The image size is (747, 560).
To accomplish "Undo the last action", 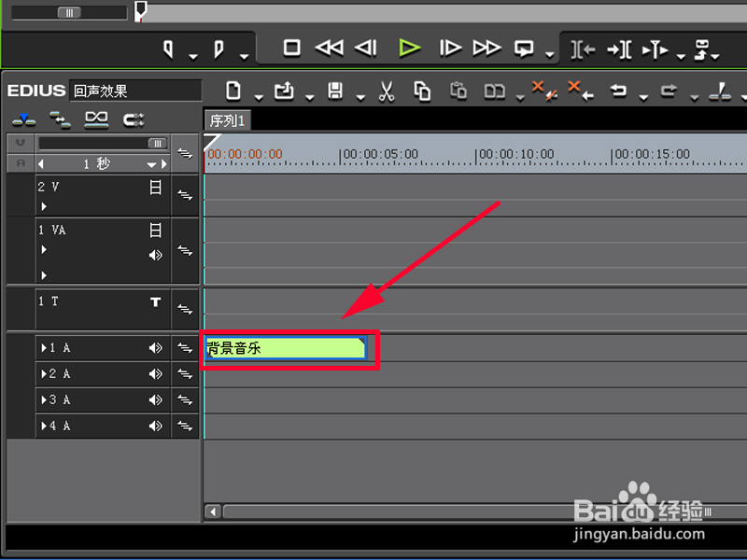I will click(618, 90).
